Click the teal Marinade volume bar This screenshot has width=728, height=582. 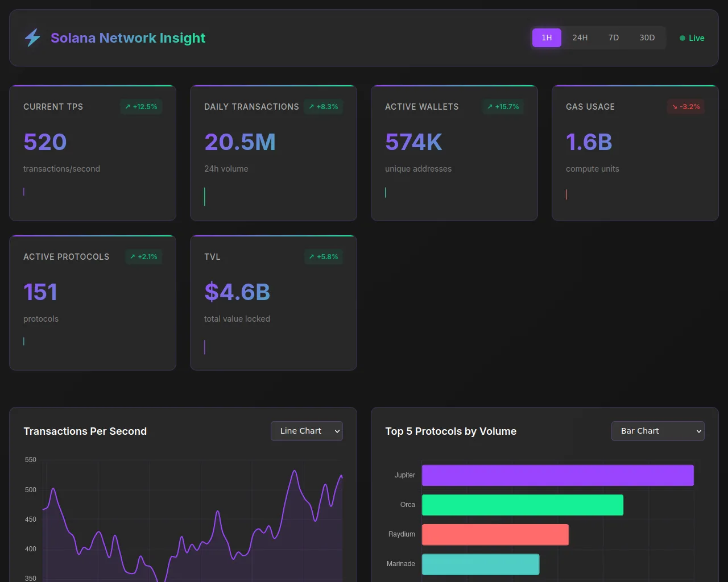point(481,564)
